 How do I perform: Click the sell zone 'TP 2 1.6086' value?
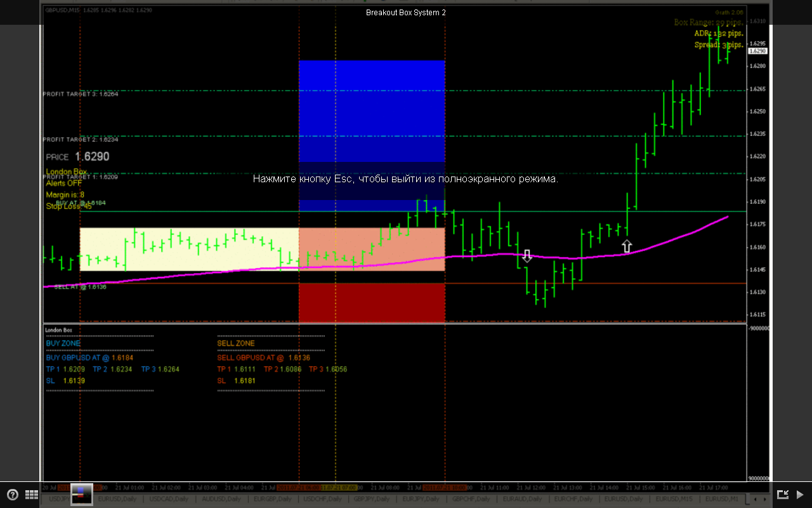(284, 369)
